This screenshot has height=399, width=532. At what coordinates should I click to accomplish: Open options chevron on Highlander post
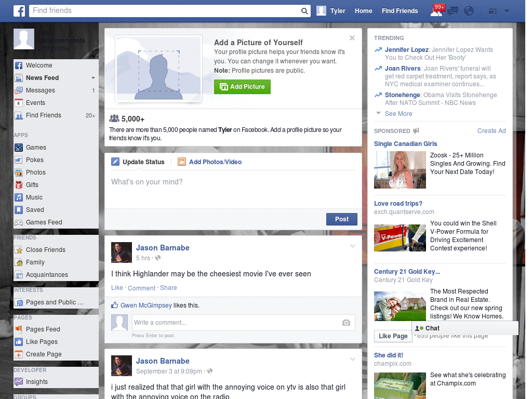[353, 246]
